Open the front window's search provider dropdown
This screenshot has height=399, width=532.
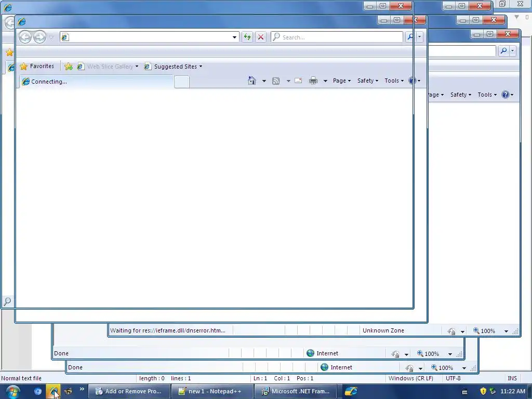coord(420,37)
